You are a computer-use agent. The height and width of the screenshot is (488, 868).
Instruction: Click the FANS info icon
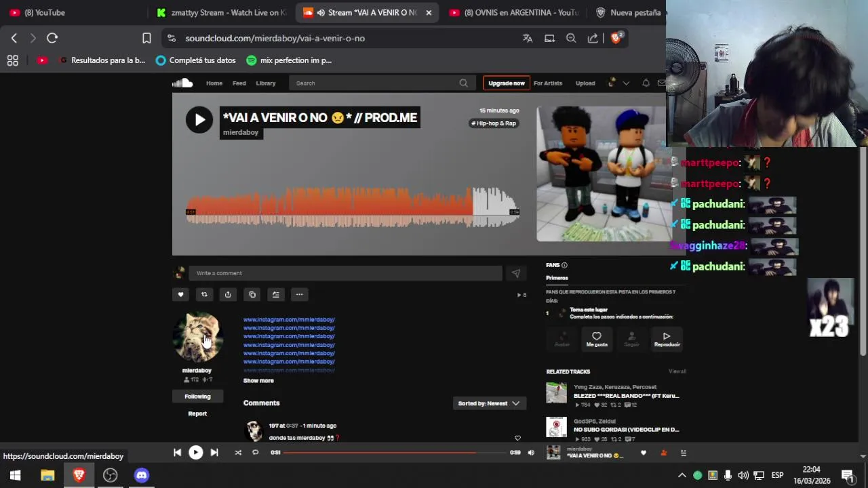click(564, 265)
